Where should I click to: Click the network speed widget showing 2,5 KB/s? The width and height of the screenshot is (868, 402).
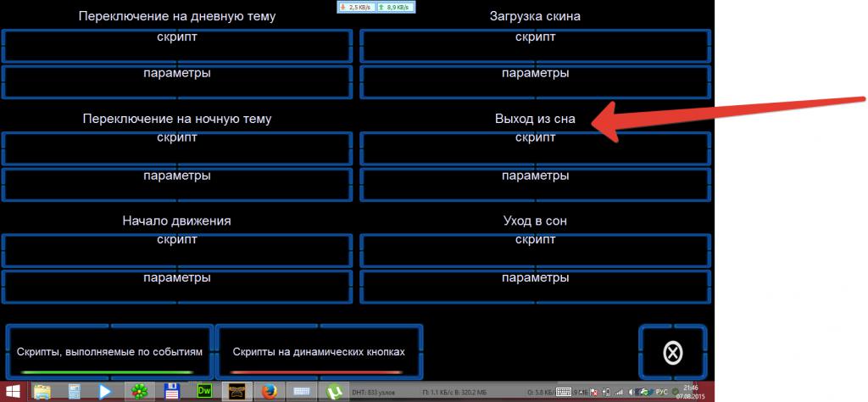coord(356,7)
